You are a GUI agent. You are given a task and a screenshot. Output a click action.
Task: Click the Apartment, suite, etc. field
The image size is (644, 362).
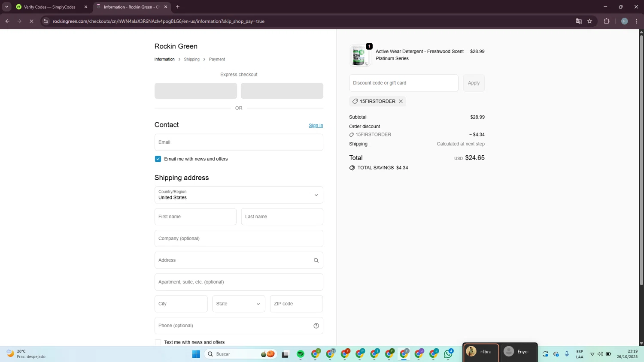pos(239,282)
